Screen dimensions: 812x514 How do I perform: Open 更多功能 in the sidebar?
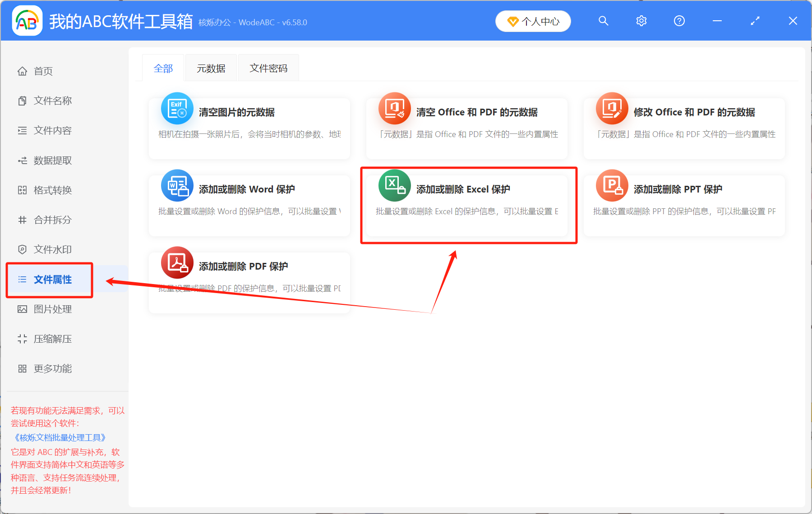(52, 368)
